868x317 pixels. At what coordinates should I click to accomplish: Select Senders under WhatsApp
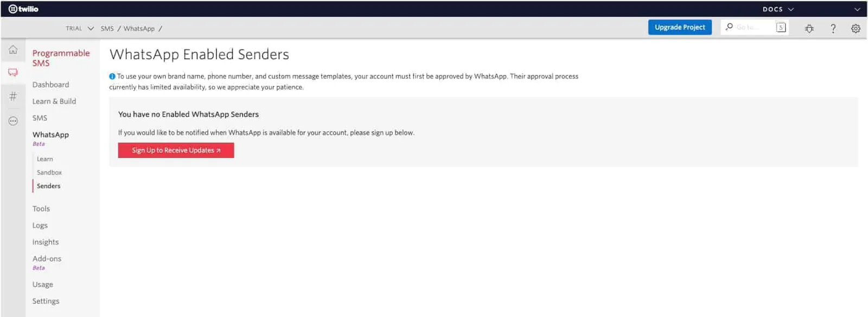tap(48, 186)
